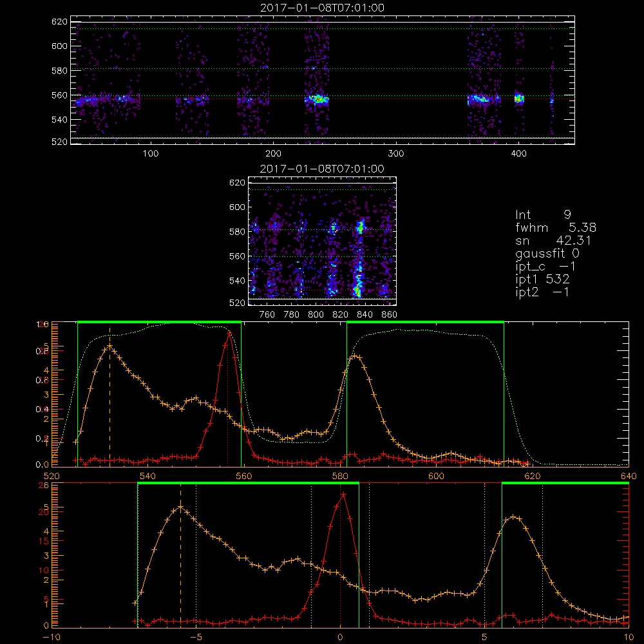Image resolution: width=644 pixels, height=644 pixels.
Task: Click x-axis label 400 on top spectrogram
Action: click(518, 154)
